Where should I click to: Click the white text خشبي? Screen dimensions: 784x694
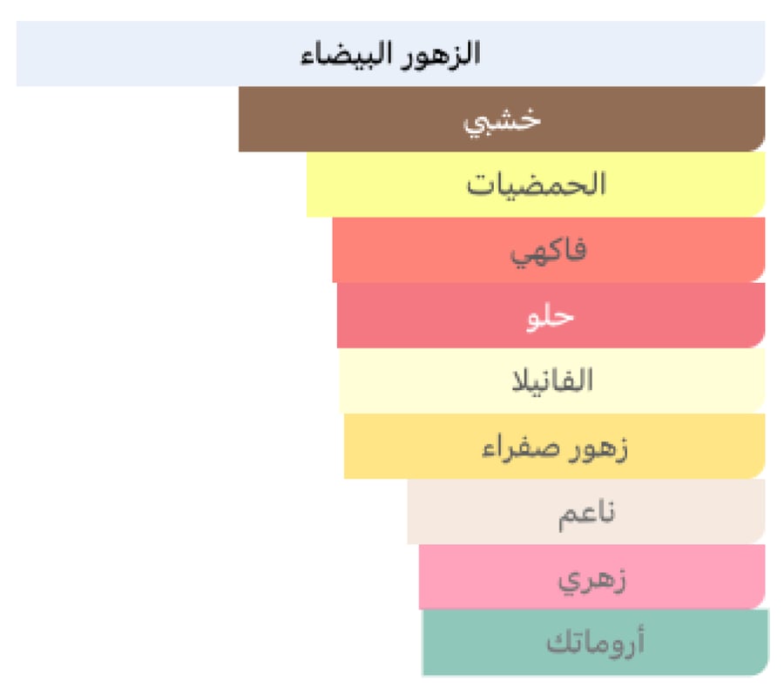502,121
